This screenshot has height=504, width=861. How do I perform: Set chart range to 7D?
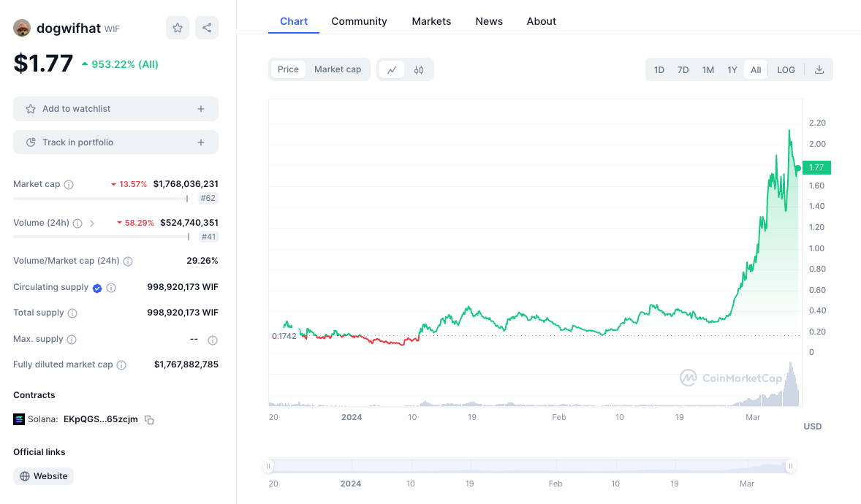click(683, 69)
